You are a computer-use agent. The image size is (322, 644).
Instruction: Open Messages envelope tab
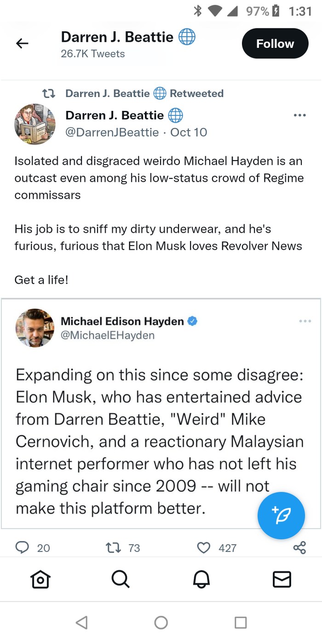[282, 580]
